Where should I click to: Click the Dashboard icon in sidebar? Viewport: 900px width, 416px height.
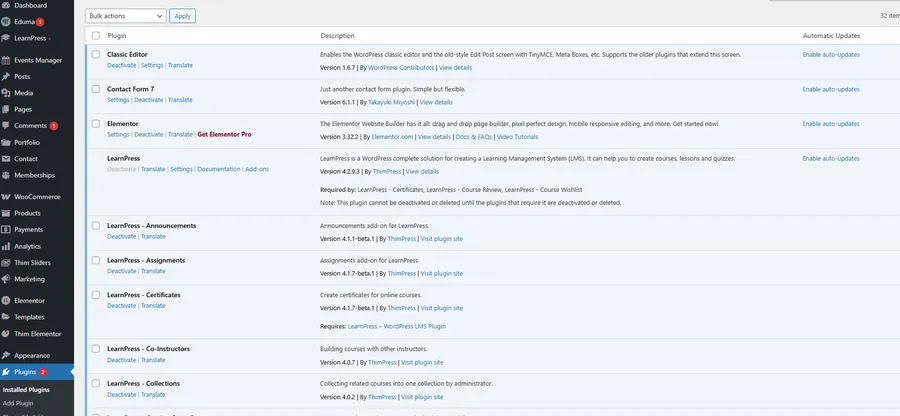pos(7,5)
